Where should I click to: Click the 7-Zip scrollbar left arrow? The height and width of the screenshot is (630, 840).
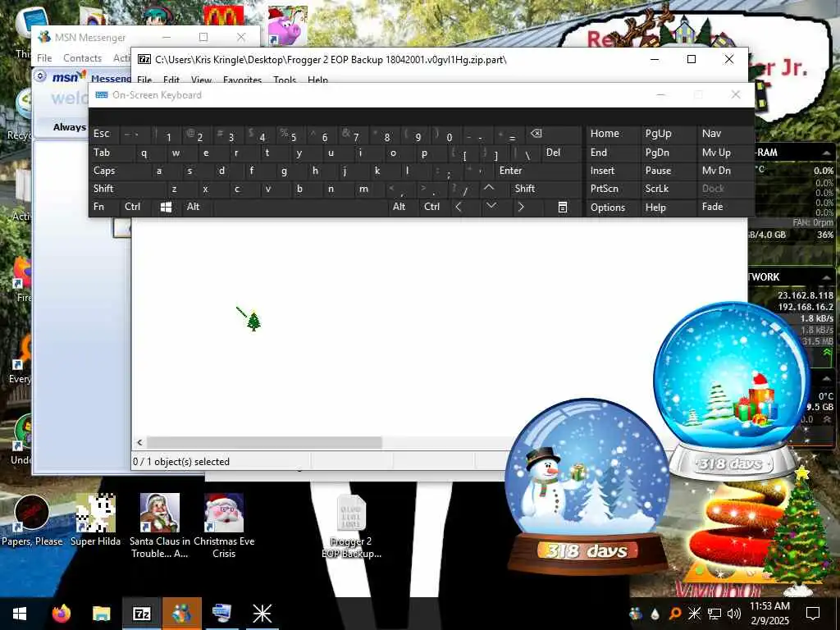click(x=139, y=442)
